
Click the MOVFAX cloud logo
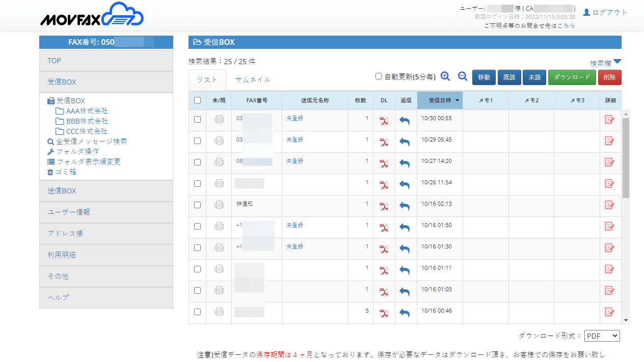pyautogui.click(x=92, y=14)
